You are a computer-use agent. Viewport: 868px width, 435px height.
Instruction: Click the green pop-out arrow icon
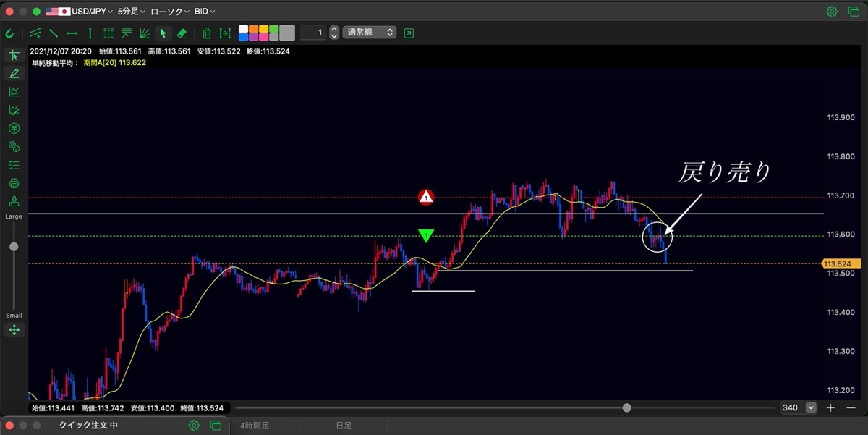(409, 33)
